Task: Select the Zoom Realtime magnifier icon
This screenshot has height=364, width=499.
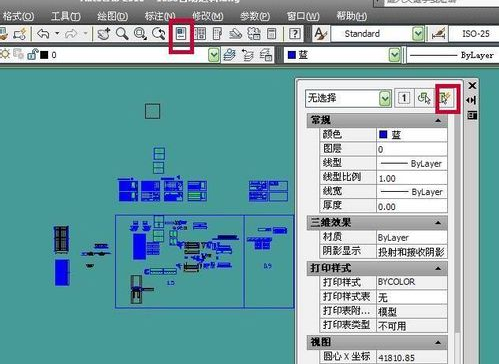Action: pos(122,34)
